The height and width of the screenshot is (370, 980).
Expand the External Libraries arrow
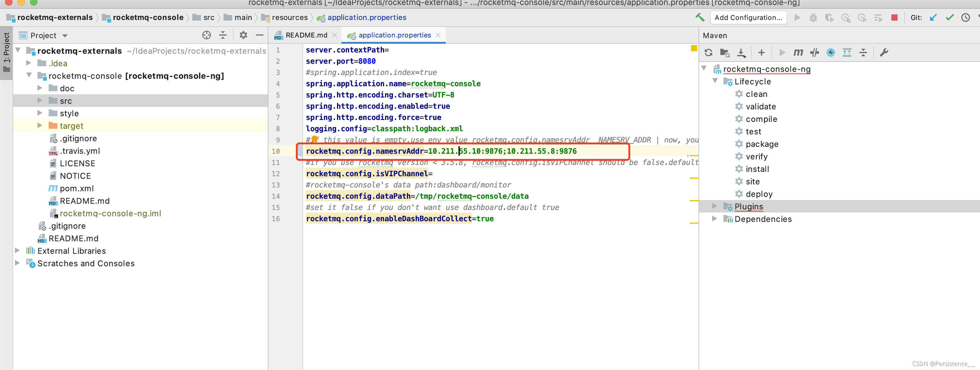(17, 250)
